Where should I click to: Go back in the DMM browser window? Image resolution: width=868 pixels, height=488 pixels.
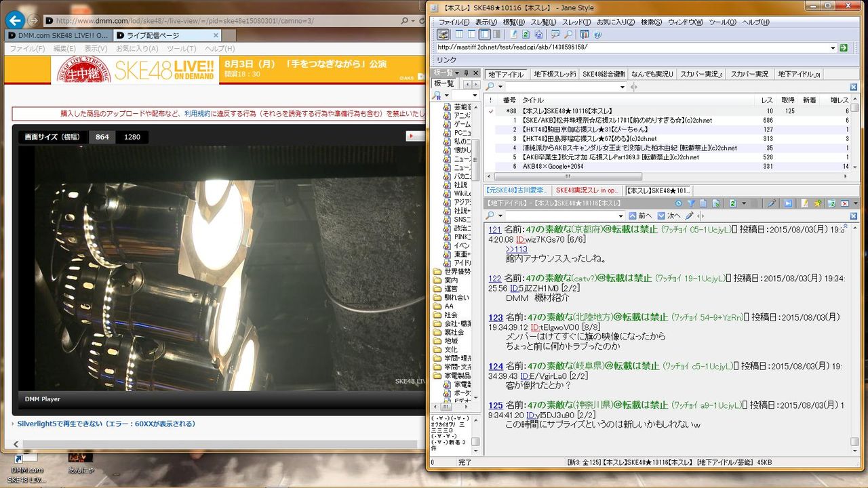[x=15, y=20]
